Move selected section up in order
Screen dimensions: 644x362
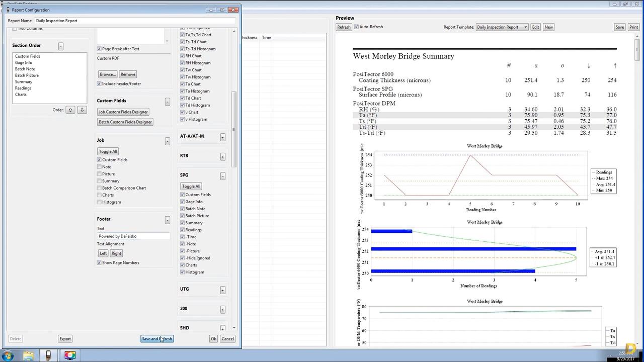(70, 110)
